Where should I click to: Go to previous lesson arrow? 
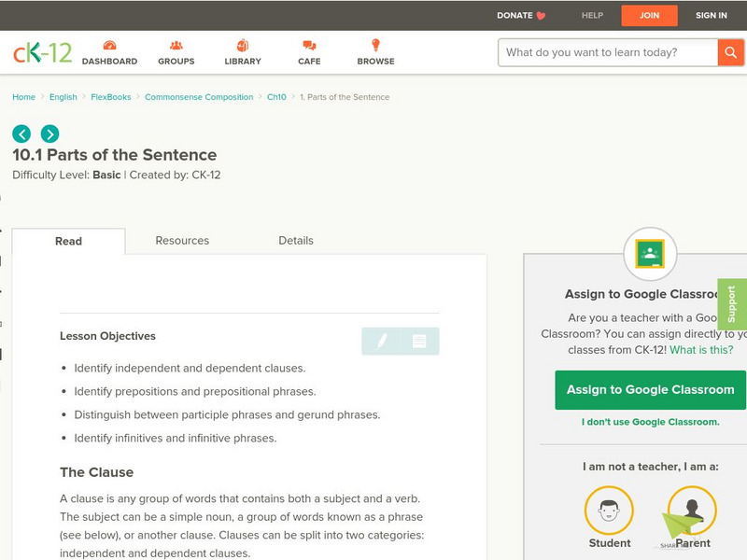(21, 133)
